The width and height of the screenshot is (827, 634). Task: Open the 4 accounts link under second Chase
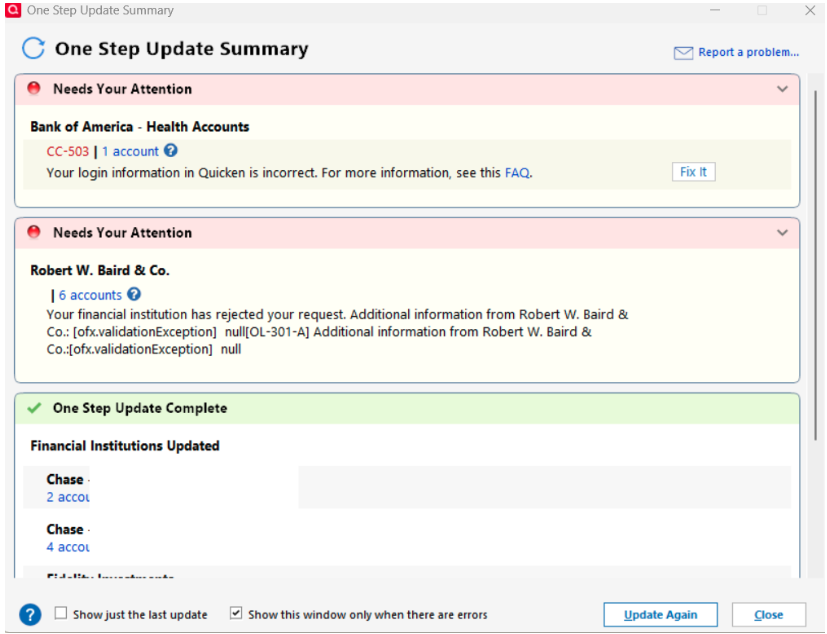pos(68,547)
